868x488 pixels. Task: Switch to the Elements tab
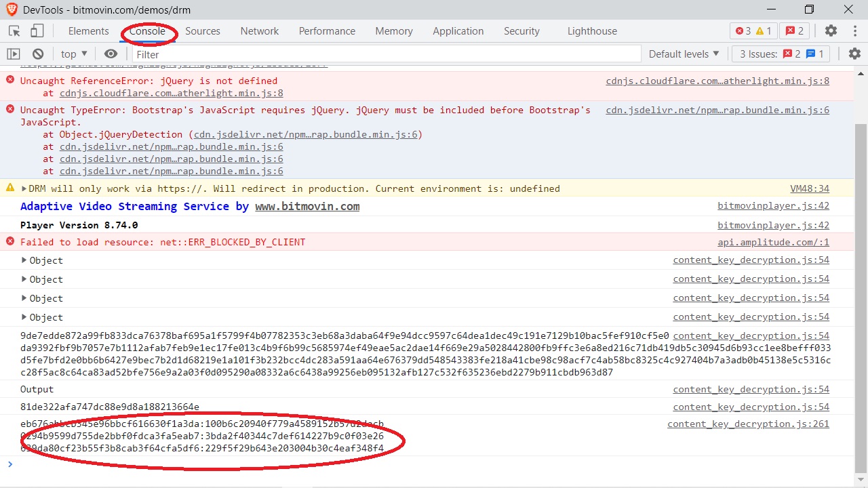pyautogui.click(x=88, y=31)
